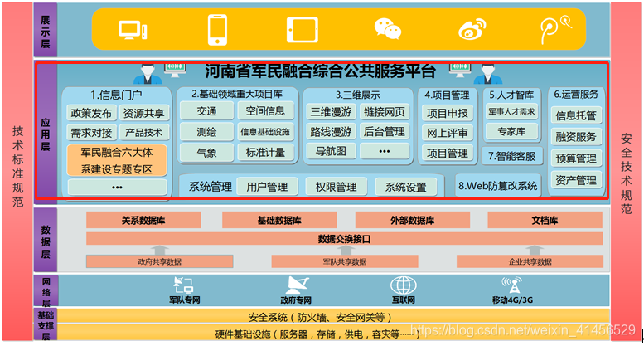Select the 企业共享数据 block
The image size is (644, 346).
point(530,261)
